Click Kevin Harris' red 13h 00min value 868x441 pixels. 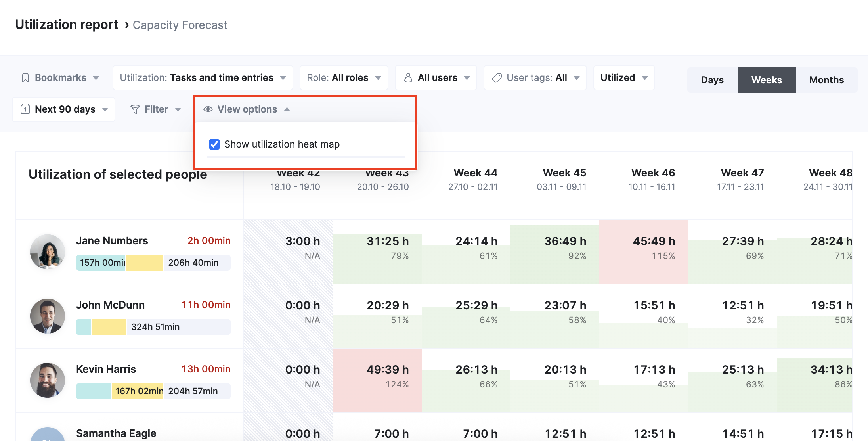click(x=206, y=369)
